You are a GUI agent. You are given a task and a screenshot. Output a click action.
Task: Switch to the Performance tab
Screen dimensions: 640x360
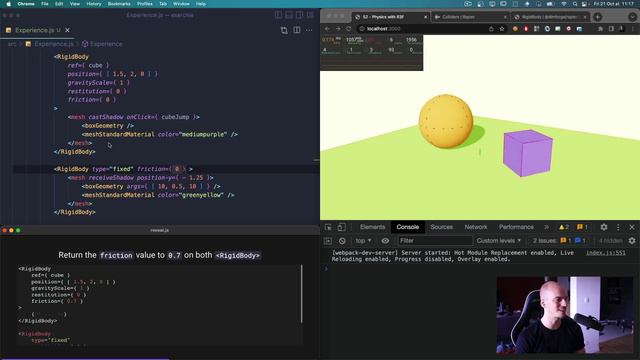pyautogui.click(x=516, y=227)
